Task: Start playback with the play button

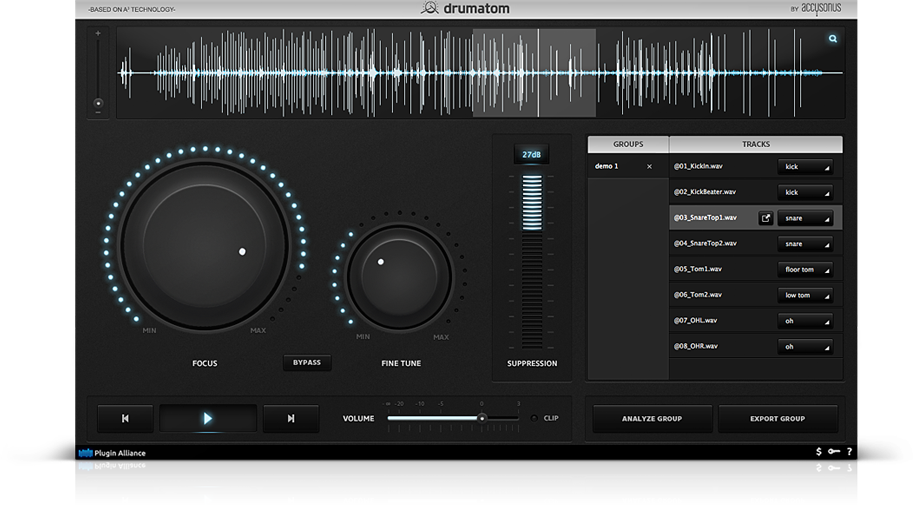Action: tap(208, 418)
